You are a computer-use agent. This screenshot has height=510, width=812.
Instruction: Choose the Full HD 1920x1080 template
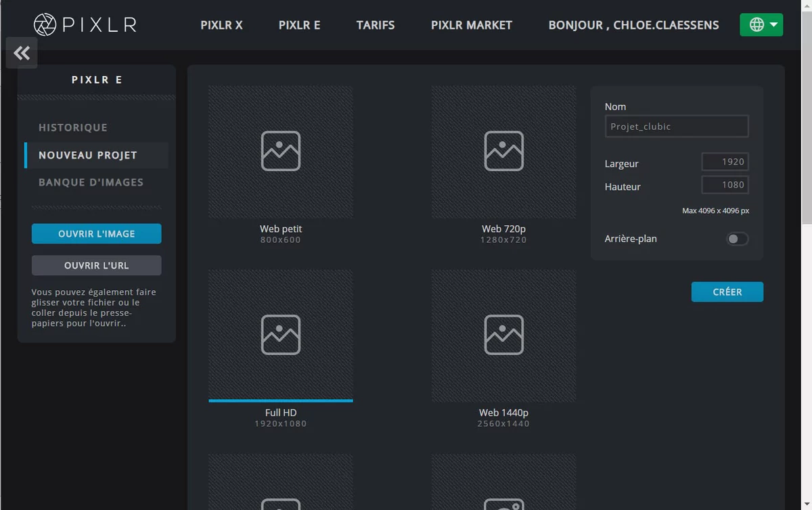281,349
